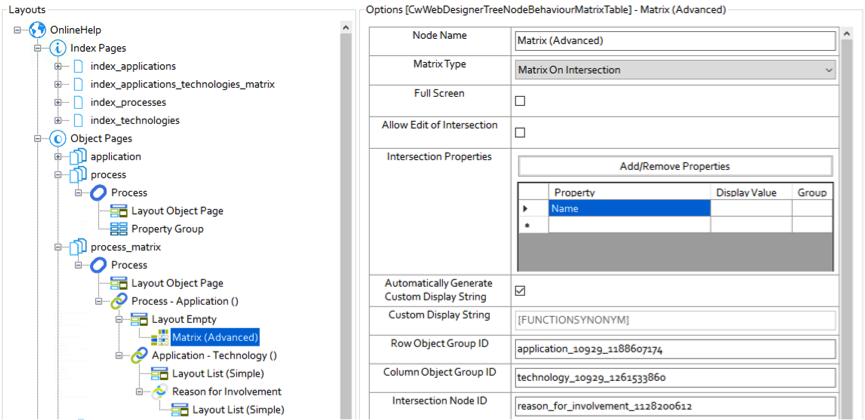The width and height of the screenshot is (865, 420).
Task: Enable the Full Screen checkbox
Action: 520,101
